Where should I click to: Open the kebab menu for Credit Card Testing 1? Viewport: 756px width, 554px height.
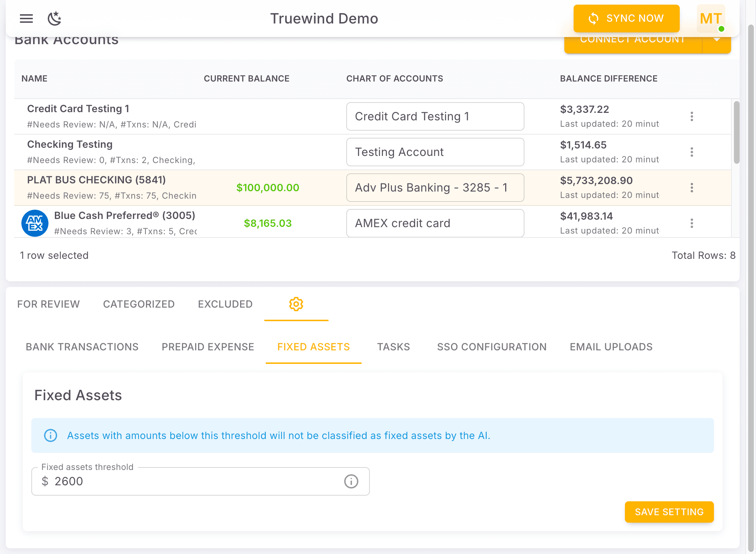pyautogui.click(x=692, y=116)
